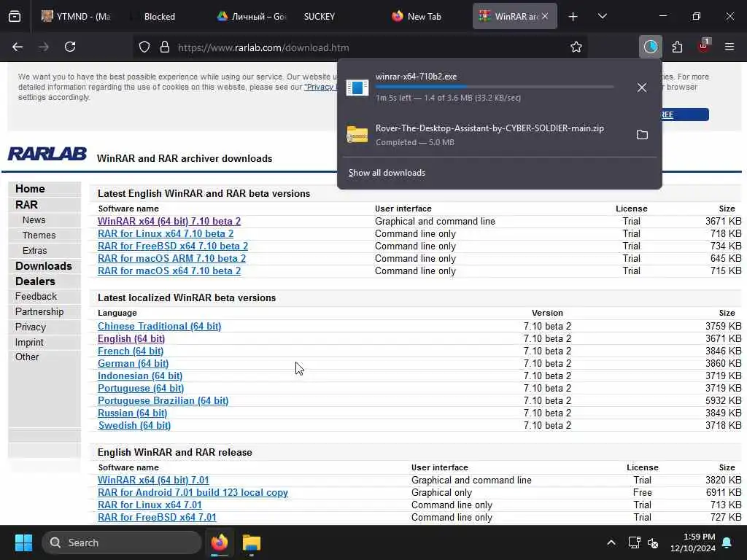Select the winrar-x64-710b2.exe download file icon
Image resolution: width=747 pixels, height=560 pixels.
(x=357, y=87)
